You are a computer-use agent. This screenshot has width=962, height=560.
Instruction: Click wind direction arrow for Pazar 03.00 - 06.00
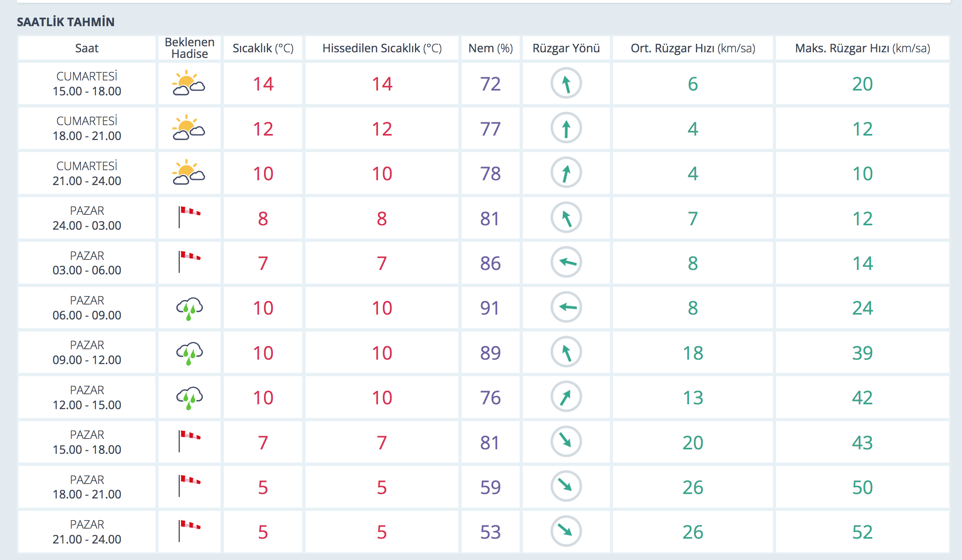(566, 263)
